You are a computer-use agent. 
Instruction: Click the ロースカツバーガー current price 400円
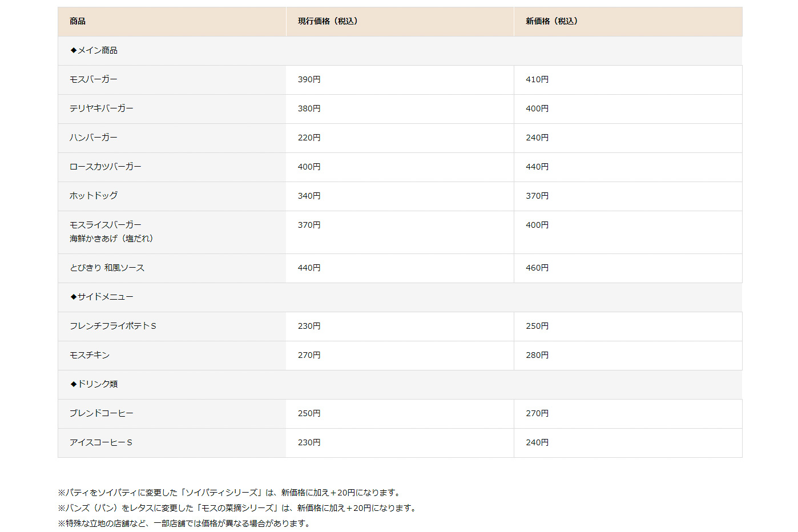click(309, 167)
